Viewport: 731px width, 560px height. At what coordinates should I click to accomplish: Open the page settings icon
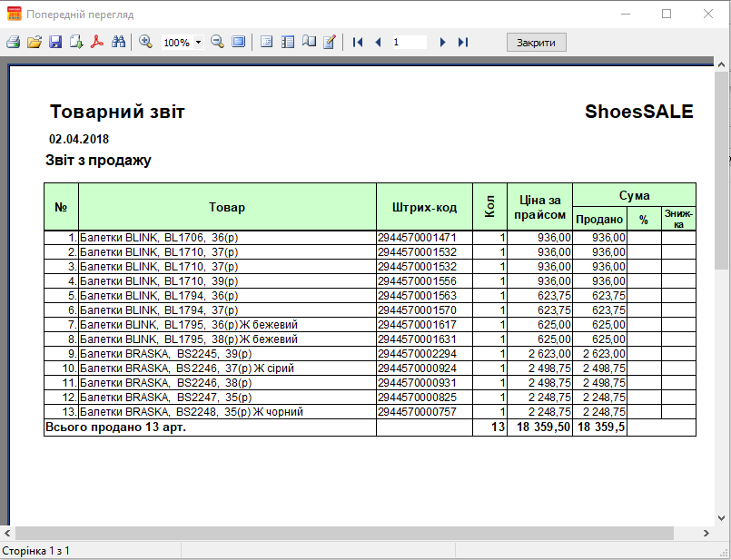click(x=309, y=43)
